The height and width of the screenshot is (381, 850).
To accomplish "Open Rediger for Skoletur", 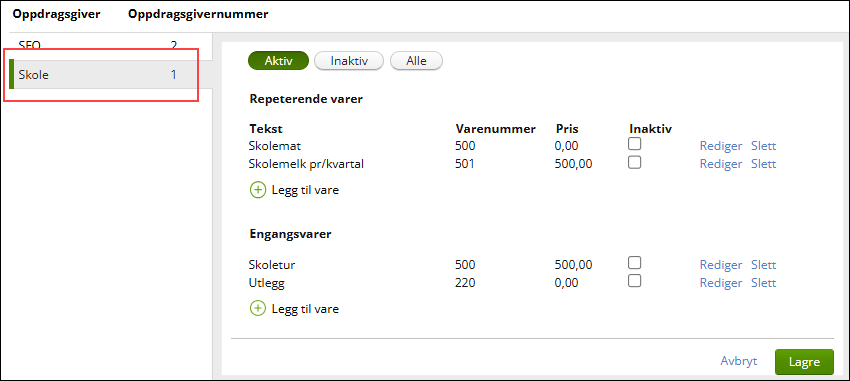I will pos(720,265).
